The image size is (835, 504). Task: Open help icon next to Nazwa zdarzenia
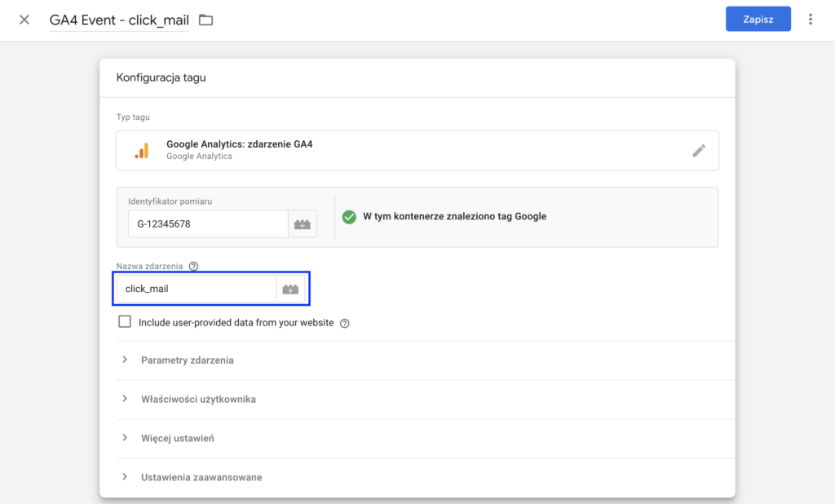[x=194, y=266]
